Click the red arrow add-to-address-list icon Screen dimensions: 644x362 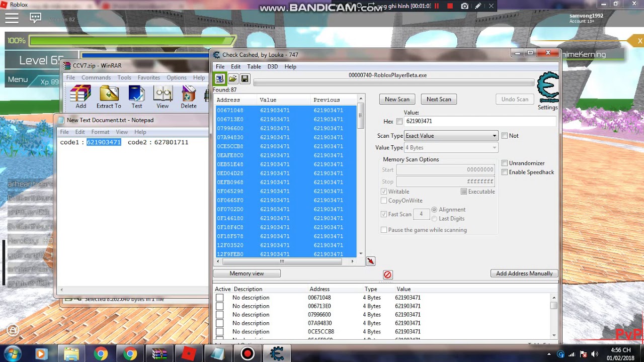(x=371, y=261)
